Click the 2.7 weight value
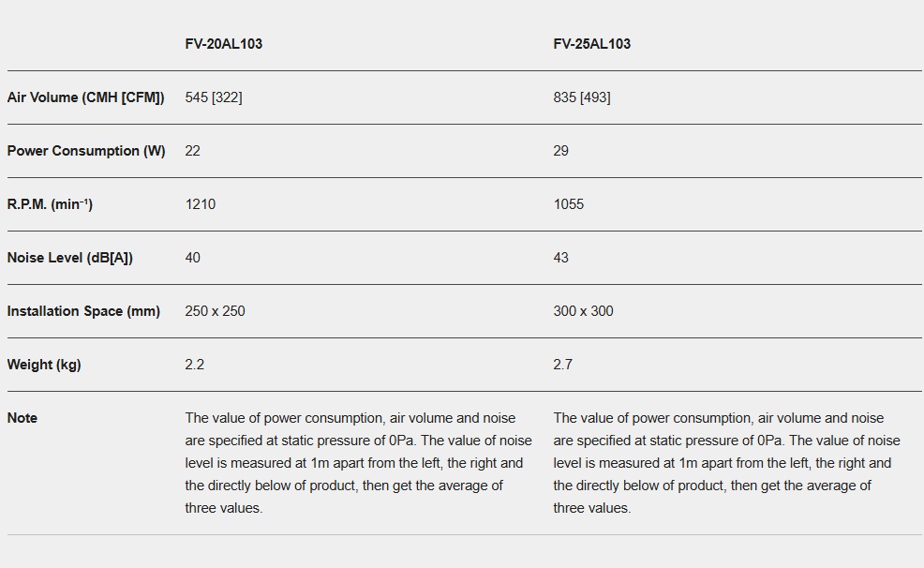 (x=562, y=365)
